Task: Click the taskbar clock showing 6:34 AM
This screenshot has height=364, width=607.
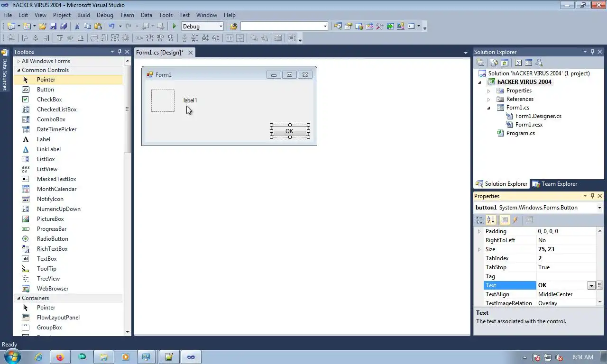Action: pyautogui.click(x=583, y=357)
